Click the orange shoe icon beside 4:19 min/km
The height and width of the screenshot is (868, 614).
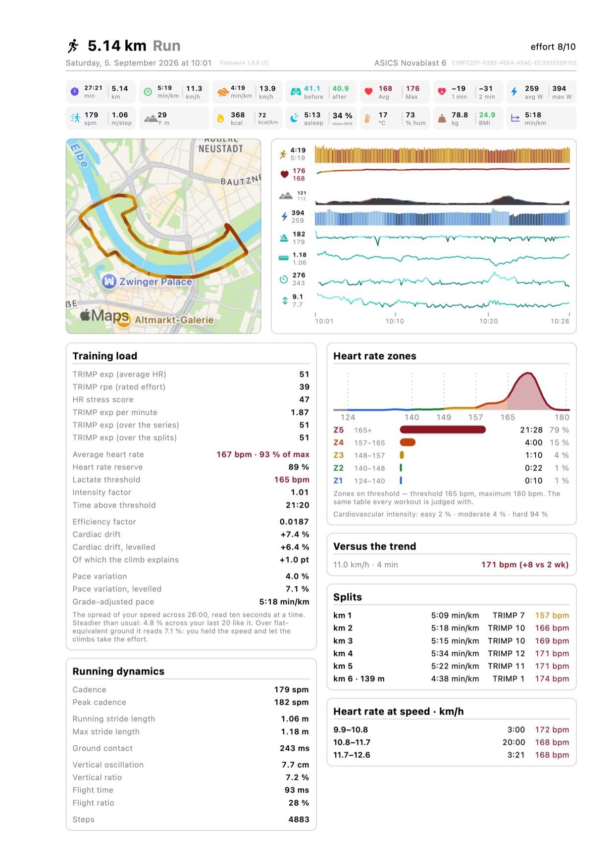(x=223, y=92)
